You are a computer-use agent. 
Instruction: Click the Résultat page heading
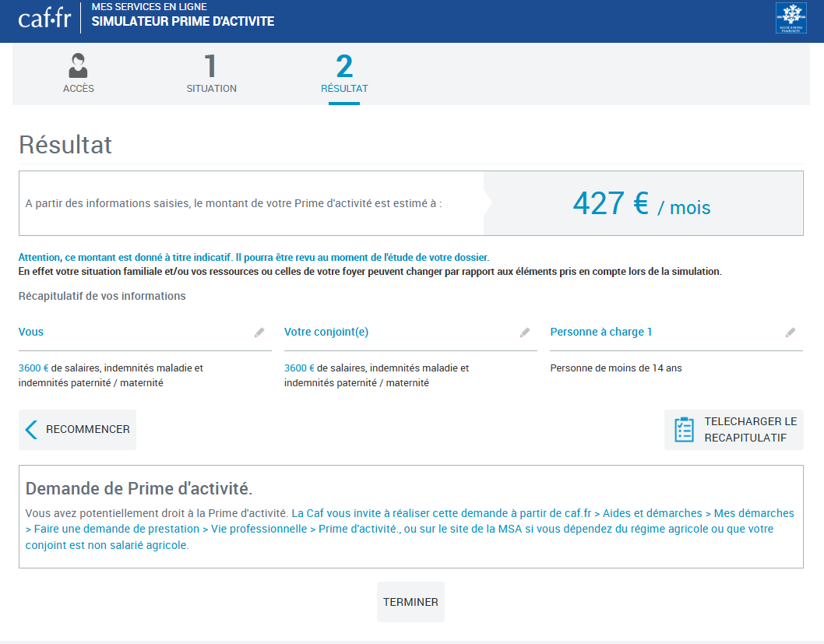point(65,145)
